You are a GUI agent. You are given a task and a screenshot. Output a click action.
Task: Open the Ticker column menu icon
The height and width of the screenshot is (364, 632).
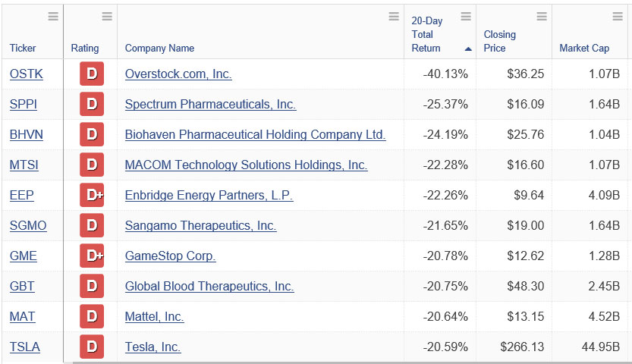pyautogui.click(x=53, y=17)
